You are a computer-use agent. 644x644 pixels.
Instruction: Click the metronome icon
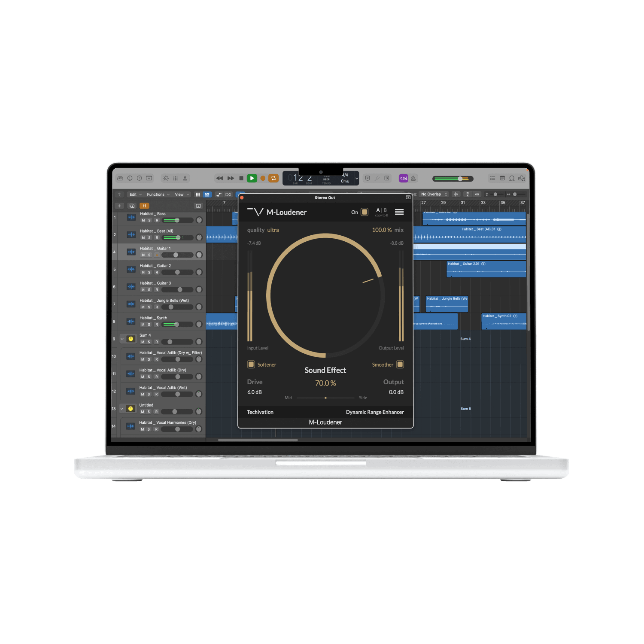click(x=413, y=178)
